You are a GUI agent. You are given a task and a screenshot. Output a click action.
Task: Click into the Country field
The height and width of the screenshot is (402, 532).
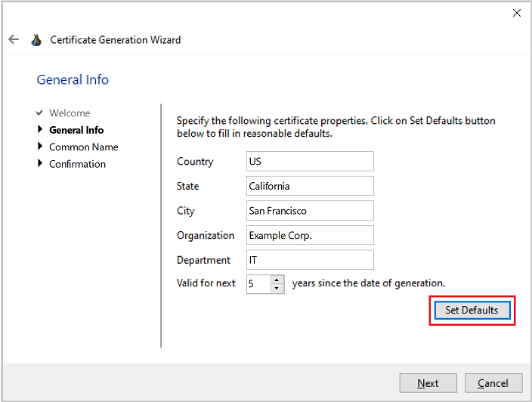point(310,161)
